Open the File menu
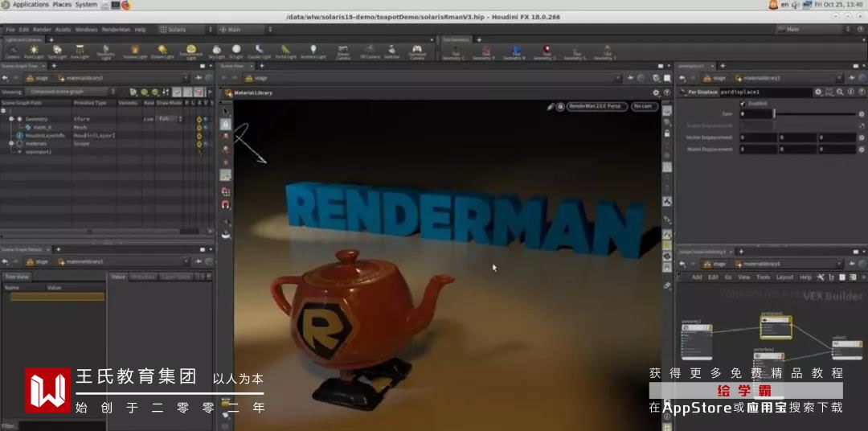Viewport: 868px width, 431px height. click(x=10, y=30)
